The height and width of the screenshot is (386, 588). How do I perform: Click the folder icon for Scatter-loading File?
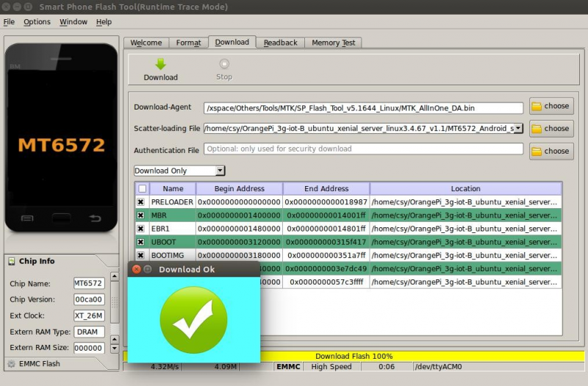[537, 129]
